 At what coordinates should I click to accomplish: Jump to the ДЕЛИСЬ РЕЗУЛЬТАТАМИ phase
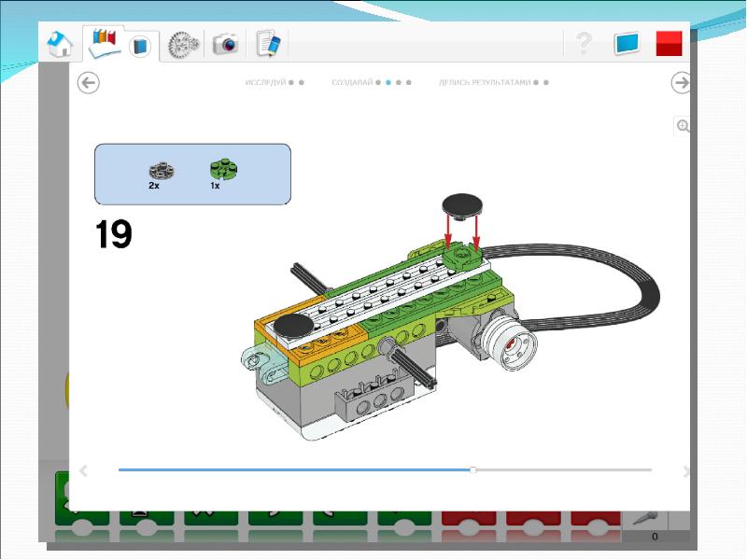[x=485, y=82]
